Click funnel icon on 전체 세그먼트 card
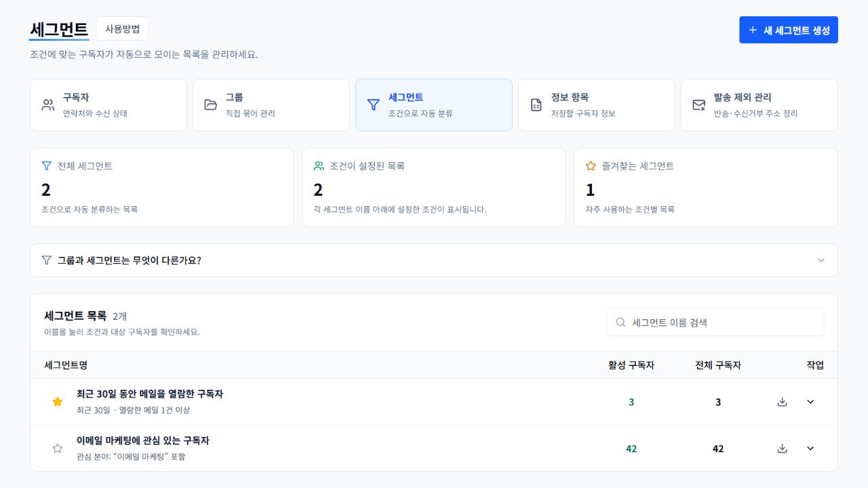868x488 pixels. (47, 165)
